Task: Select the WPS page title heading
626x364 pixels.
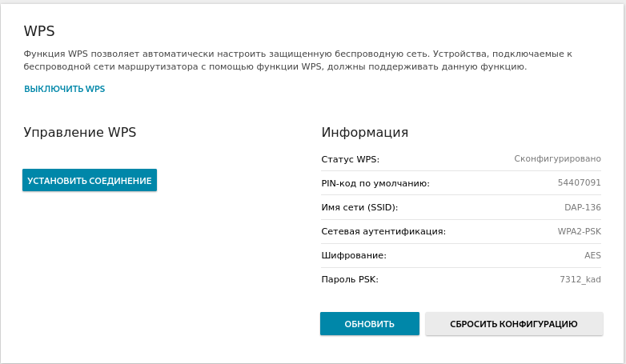Action: click(39, 31)
